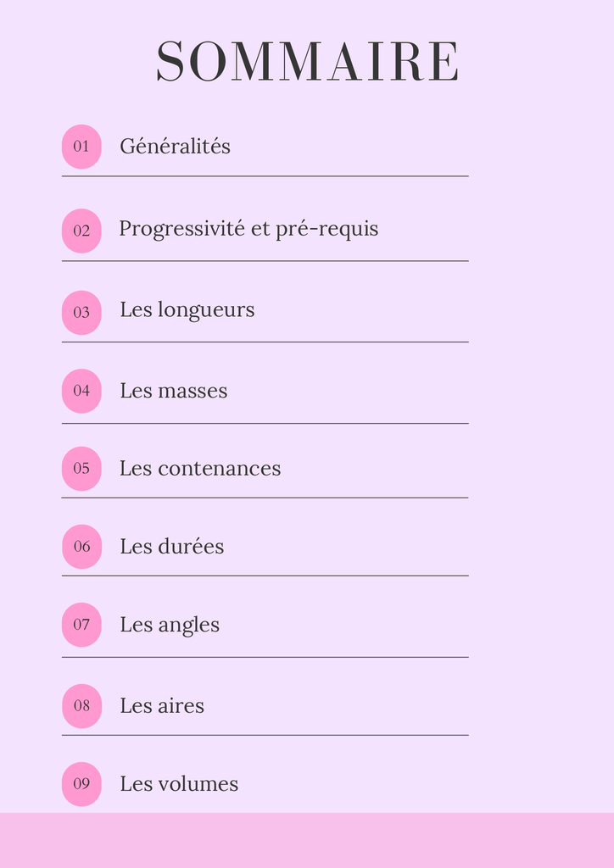Click the 03 circle badge
This screenshot has height=868, width=614.
[81, 313]
